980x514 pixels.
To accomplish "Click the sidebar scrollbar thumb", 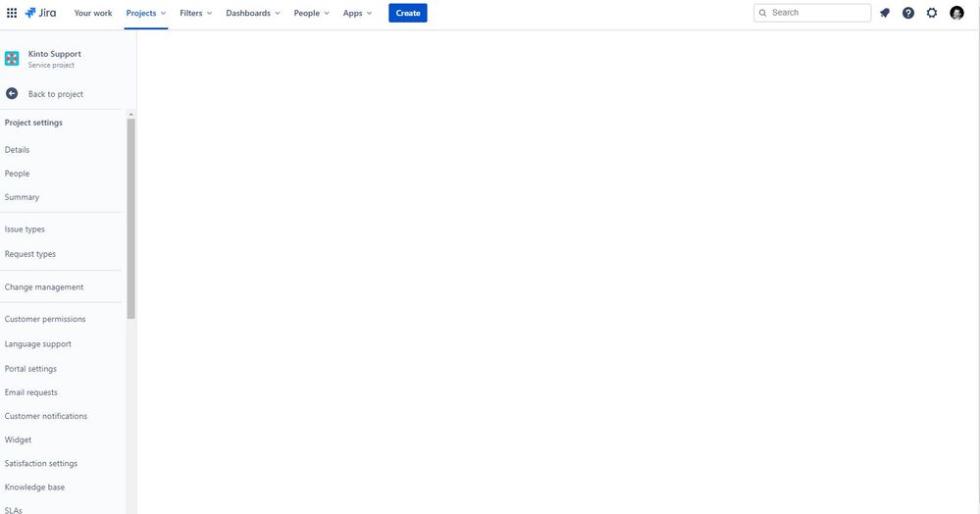I will point(130,218).
